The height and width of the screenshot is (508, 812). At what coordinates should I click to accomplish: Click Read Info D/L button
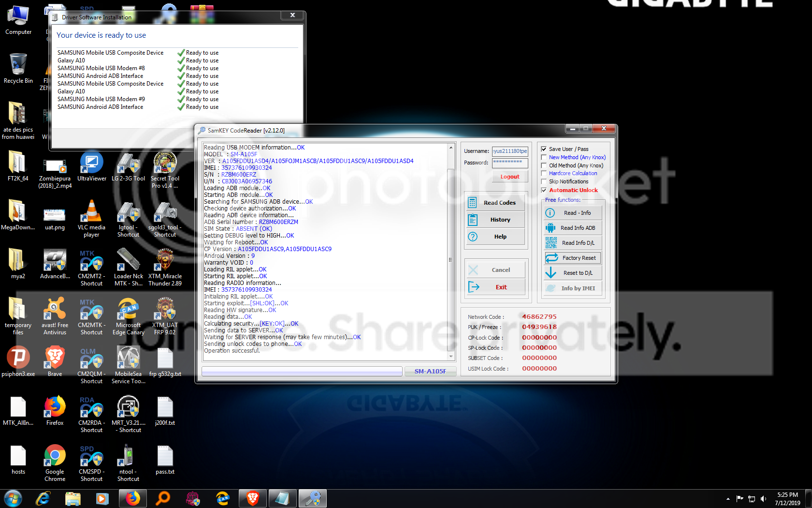pyautogui.click(x=573, y=243)
